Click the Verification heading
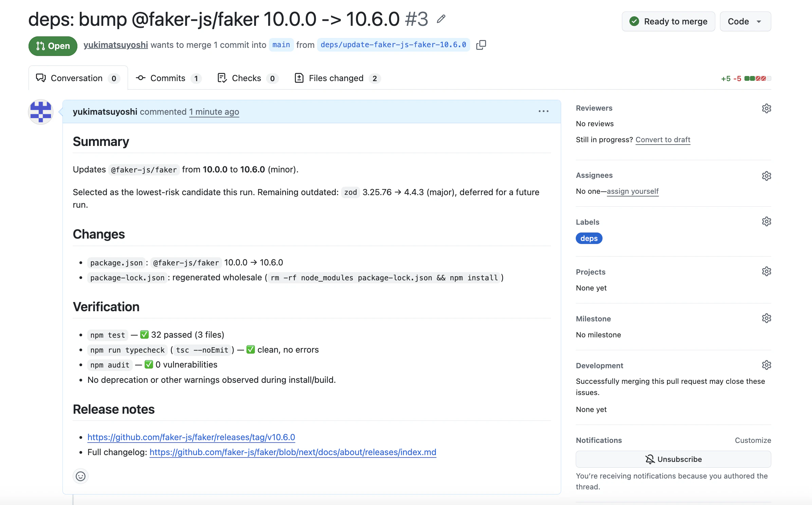The width and height of the screenshot is (812, 505). [106, 307]
